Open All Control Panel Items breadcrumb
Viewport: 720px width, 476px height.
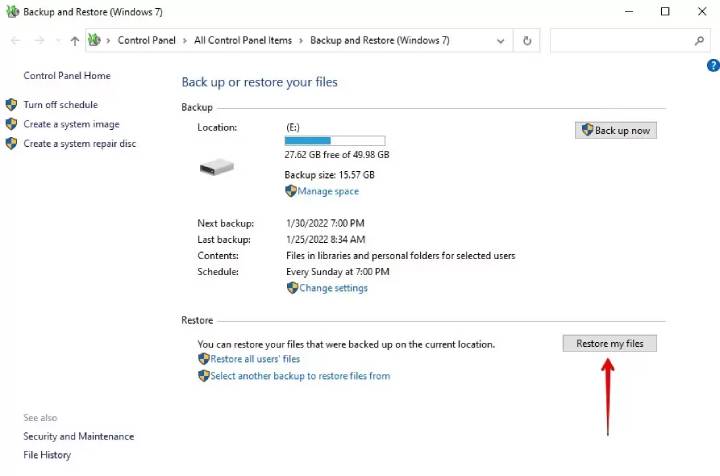[243, 40]
